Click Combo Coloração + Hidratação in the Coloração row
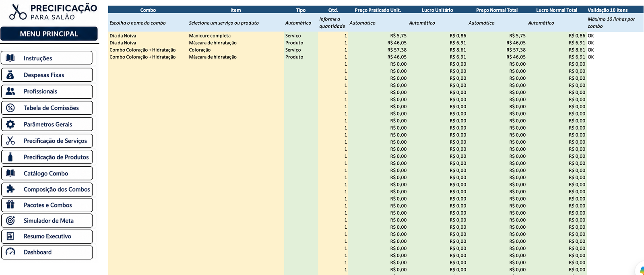 click(148, 50)
